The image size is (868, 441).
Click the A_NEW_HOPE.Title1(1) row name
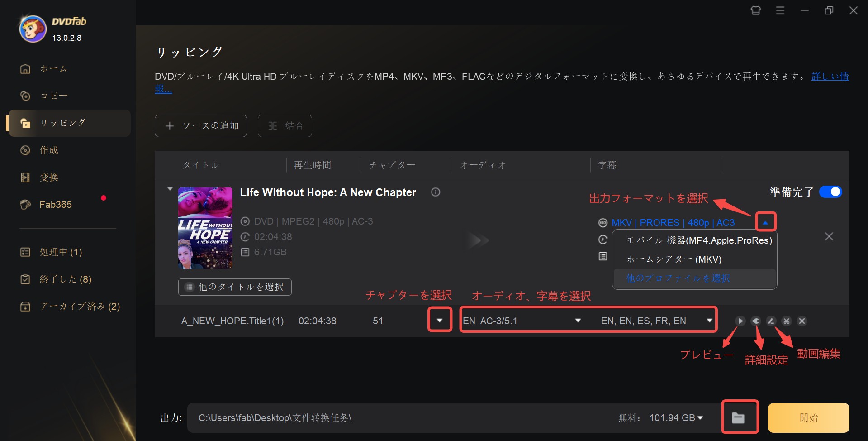232,321
